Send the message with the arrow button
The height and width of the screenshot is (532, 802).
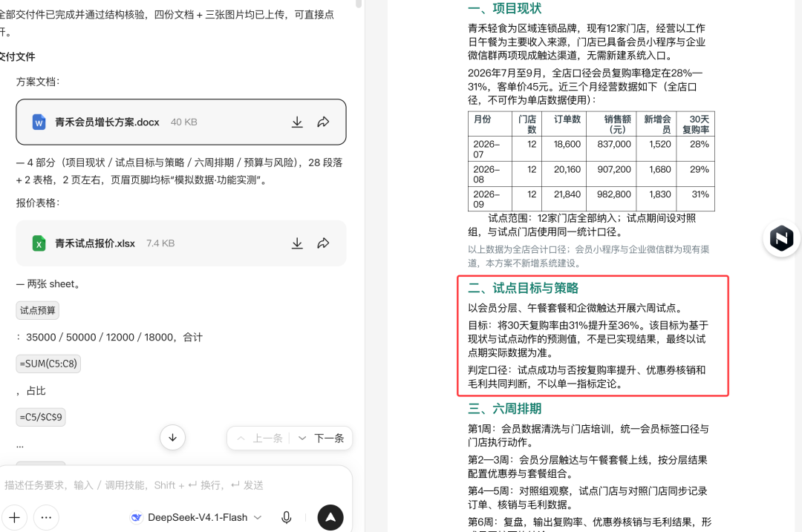pyautogui.click(x=330, y=518)
